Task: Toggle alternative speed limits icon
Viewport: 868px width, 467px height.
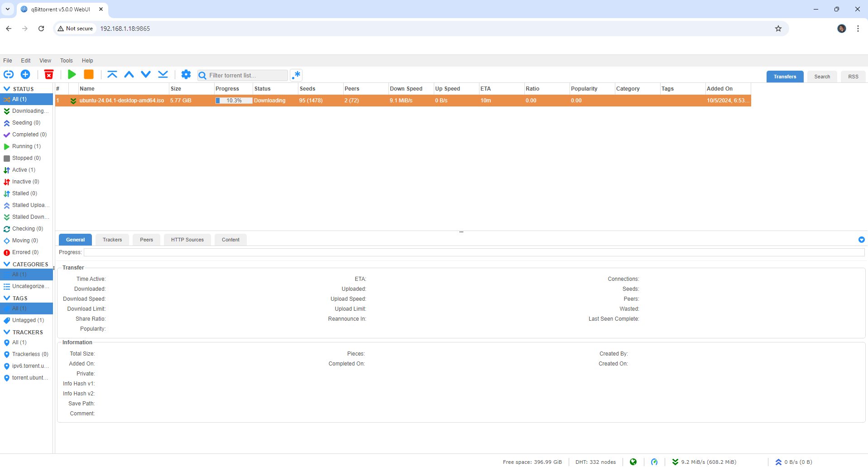Action: pyautogui.click(x=654, y=462)
